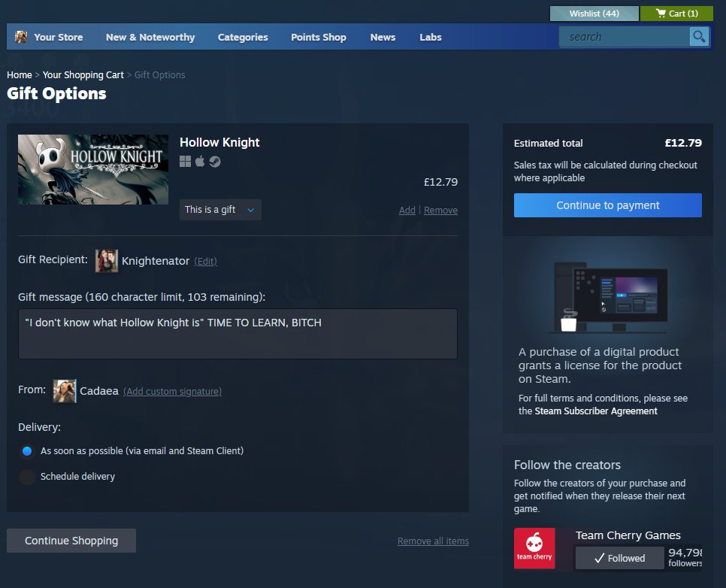Click the search magnifier icon
The height and width of the screenshot is (588, 726).
tap(699, 37)
